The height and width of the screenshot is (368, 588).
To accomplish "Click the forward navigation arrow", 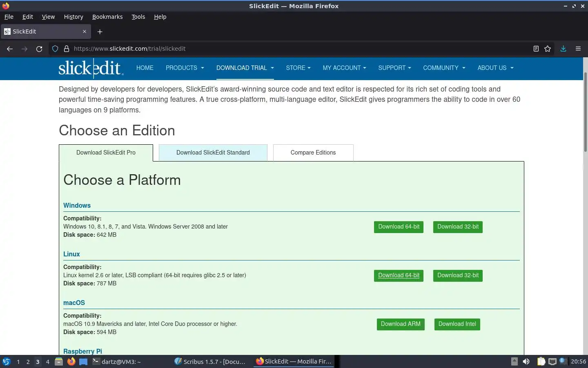I will tap(24, 49).
